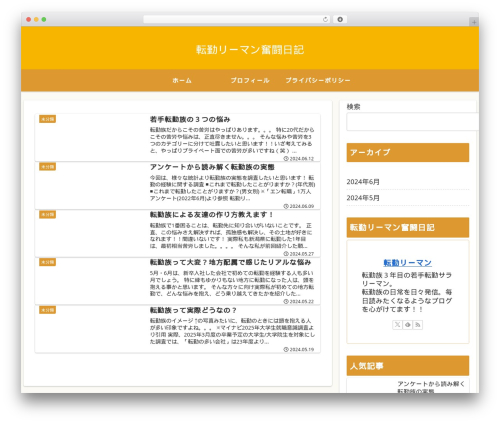Open プライバシーポリシー in the navigation bar
Image resolution: width=500 pixels, height=423 pixels.
(318, 80)
